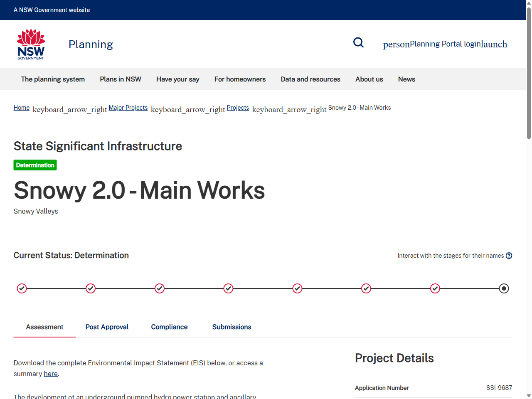Select the fourth completed stage marker

[x=228, y=288]
